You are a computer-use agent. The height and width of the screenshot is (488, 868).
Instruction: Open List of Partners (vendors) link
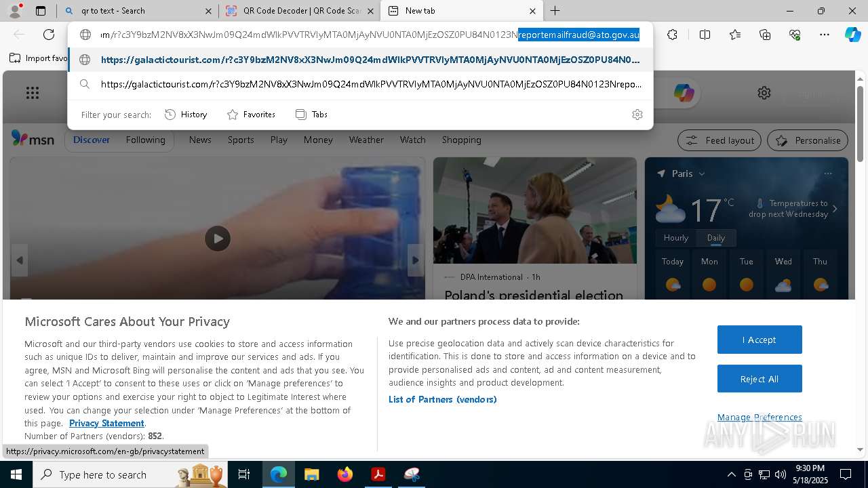pyautogui.click(x=442, y=399)
